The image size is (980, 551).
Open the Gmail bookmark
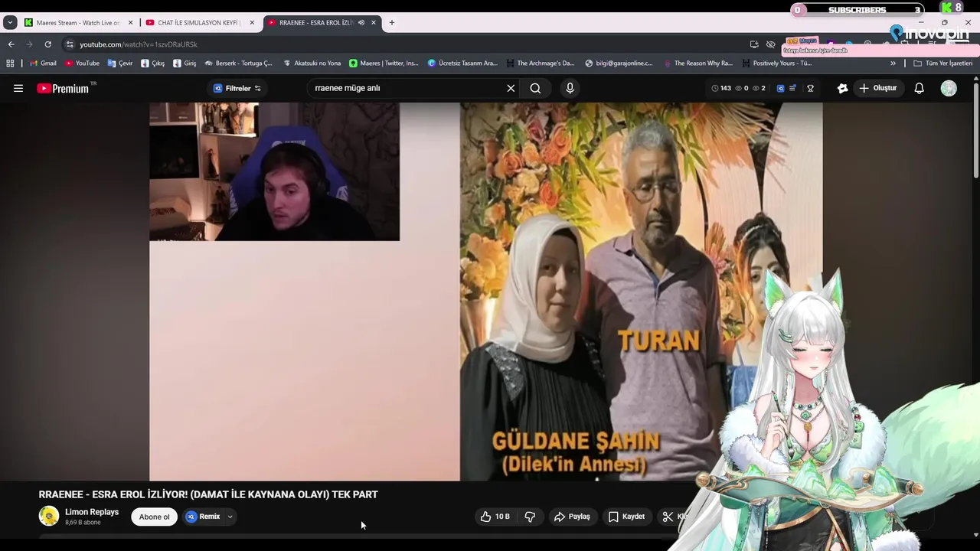click(43, 64)
